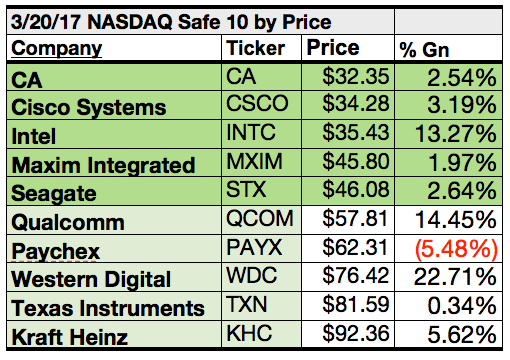Click the $92.36 Kraft Heinz price cell
Screen dimensions: 510x360
coord(348,334)
